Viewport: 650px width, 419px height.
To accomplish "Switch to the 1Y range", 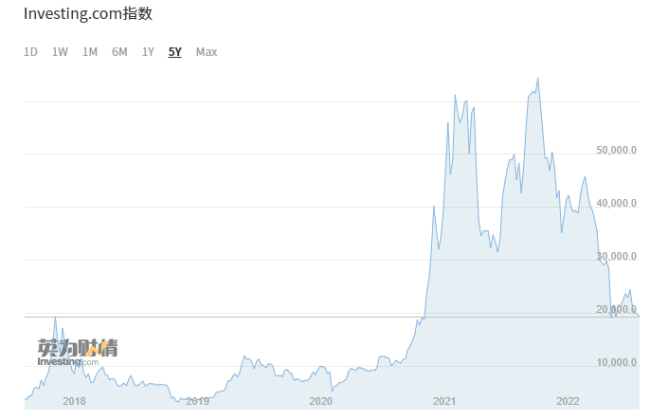I will [x=148, y=52].
